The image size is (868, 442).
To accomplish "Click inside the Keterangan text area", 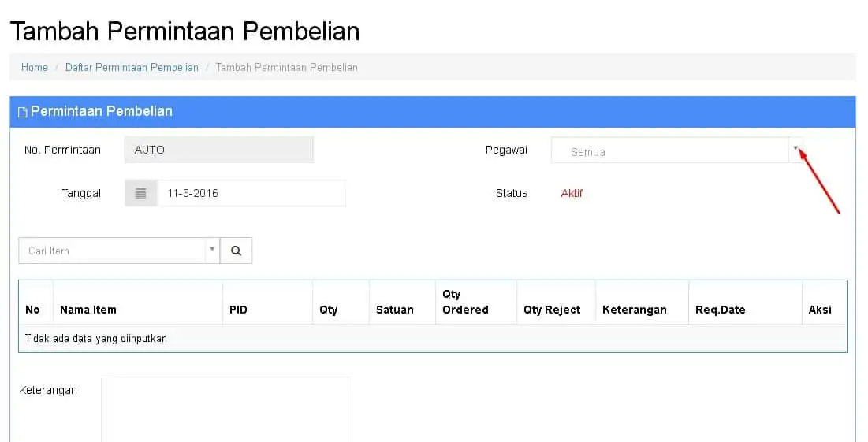I will (225, 410).
